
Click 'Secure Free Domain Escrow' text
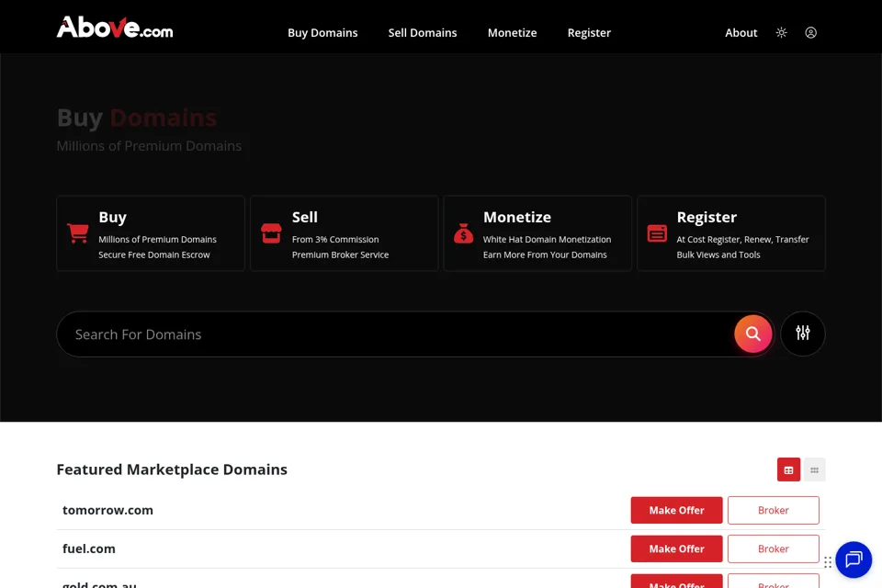(154, 254)
